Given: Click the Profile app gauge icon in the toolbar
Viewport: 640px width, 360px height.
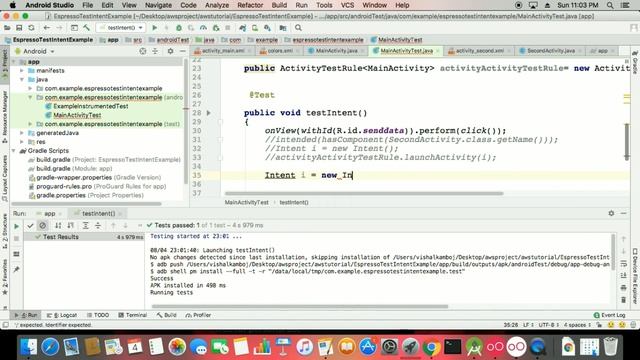Looking at the screenshot, I should [203, 28].
